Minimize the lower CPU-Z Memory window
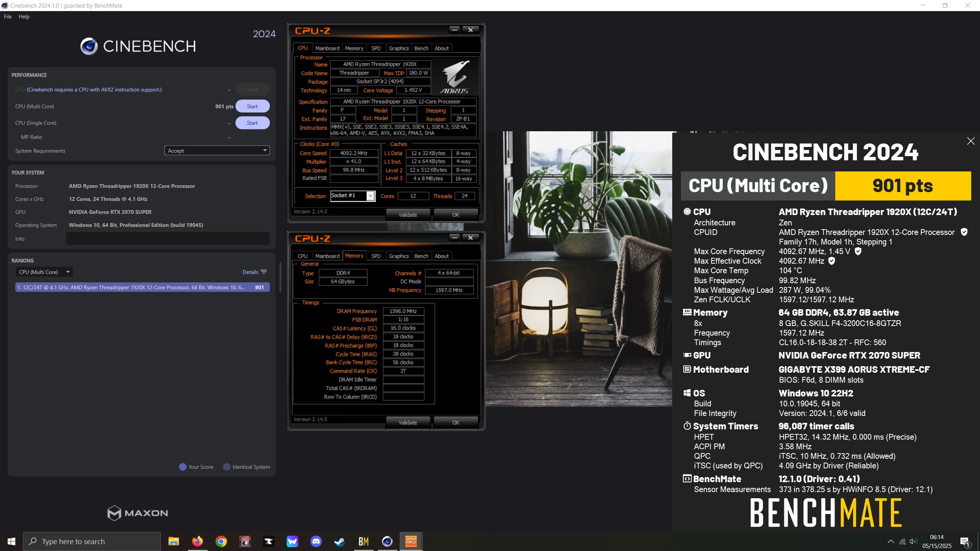 (454, 237)
